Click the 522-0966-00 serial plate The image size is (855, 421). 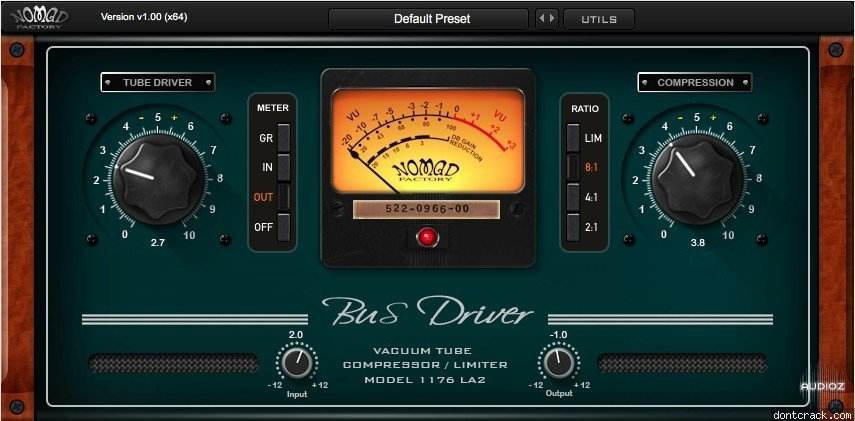pyautogui.click(x=426, y=209)
